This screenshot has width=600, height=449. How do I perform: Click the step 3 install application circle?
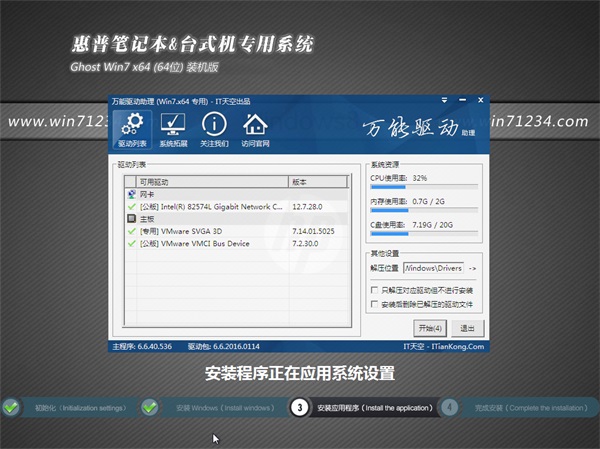[299, 408]
